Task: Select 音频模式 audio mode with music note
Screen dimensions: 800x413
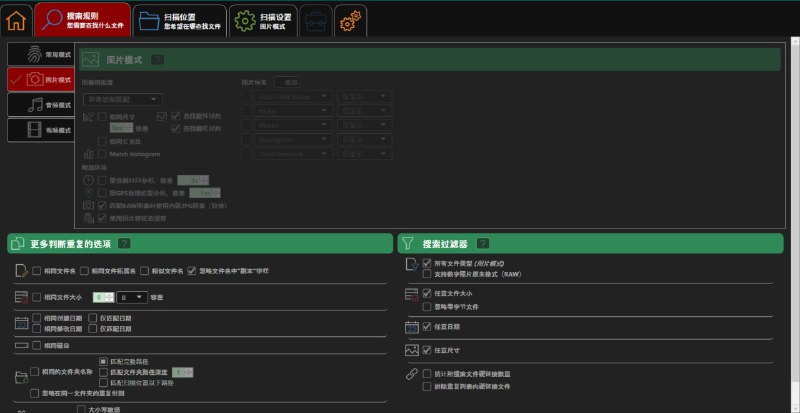Action: tap(42, 105)
